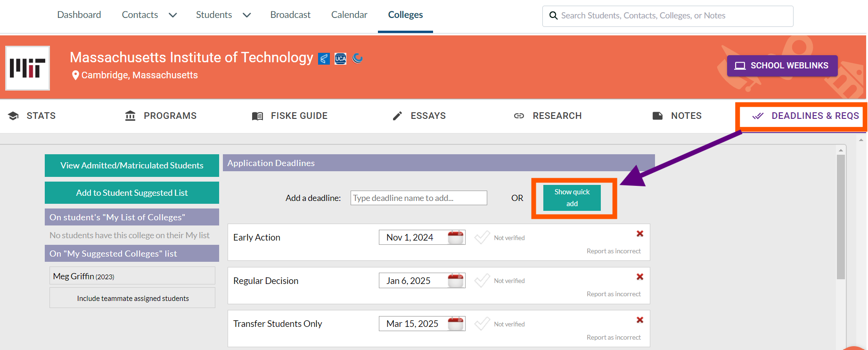Click the Programs building icon
This screenshot has height=350, width=868.
(131, 116)
